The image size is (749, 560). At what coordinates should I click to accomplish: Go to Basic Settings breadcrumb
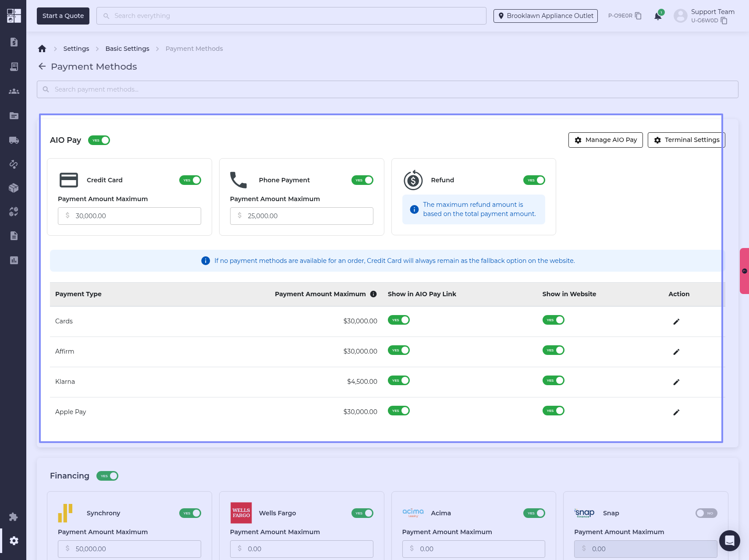pyautogui.click(x=127, y=49)
